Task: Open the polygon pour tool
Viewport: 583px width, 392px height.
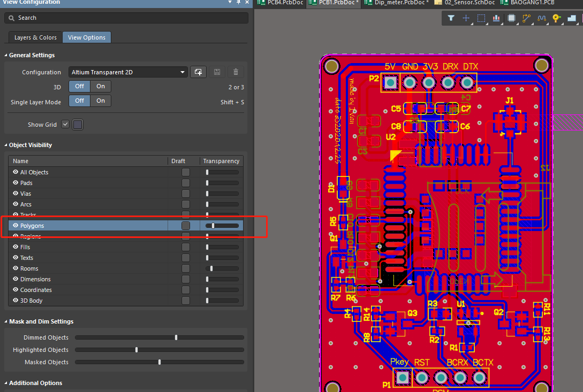Action: point(572,18)
